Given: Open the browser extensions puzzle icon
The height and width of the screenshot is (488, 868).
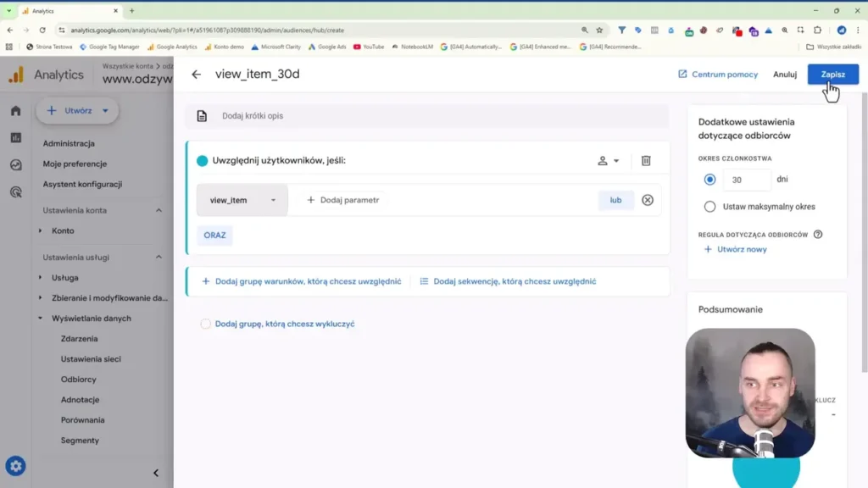Looking at the screenshot, I should coord(818,30).
